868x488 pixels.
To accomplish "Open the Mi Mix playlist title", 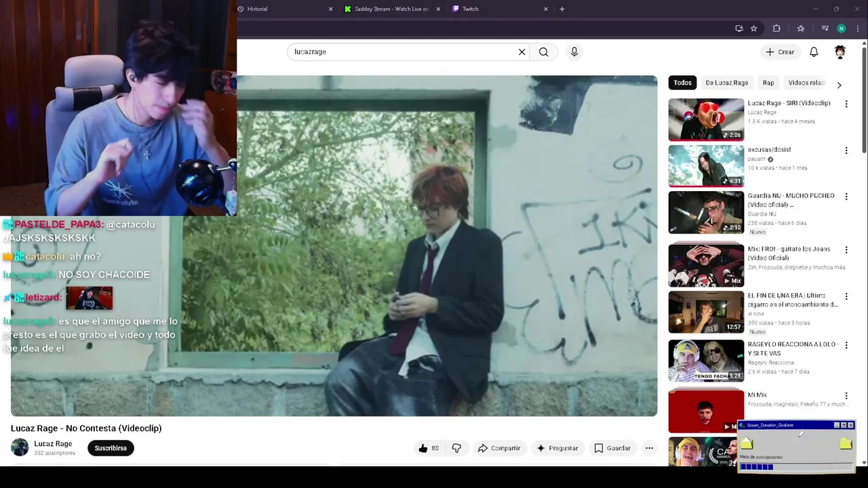I will pyautogui.click(x=757, y=395).
